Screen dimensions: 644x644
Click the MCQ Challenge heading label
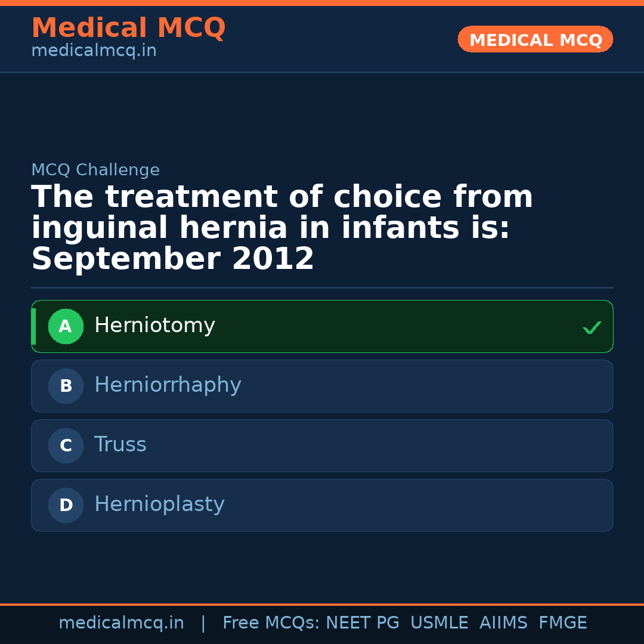click(95, 170)
